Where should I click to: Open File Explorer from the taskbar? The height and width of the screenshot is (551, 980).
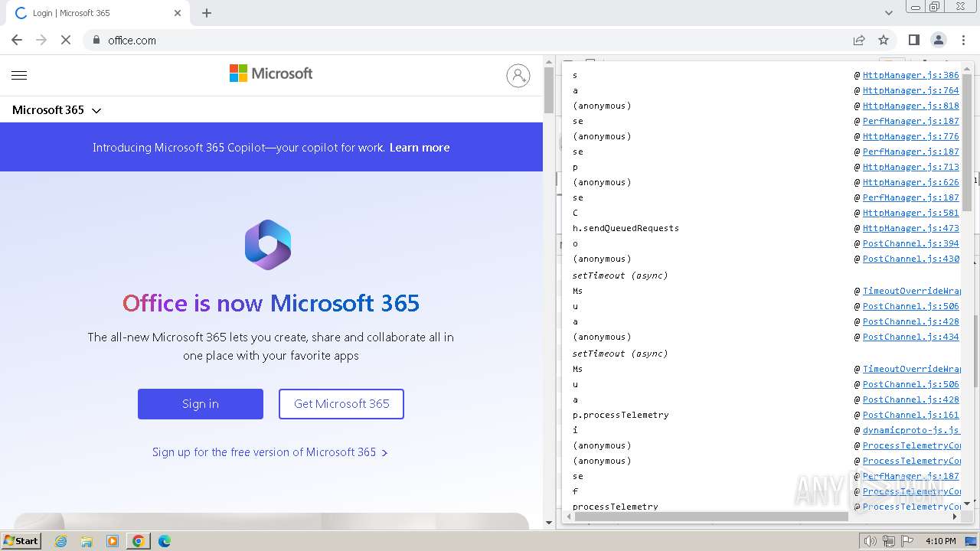(87, 541)
